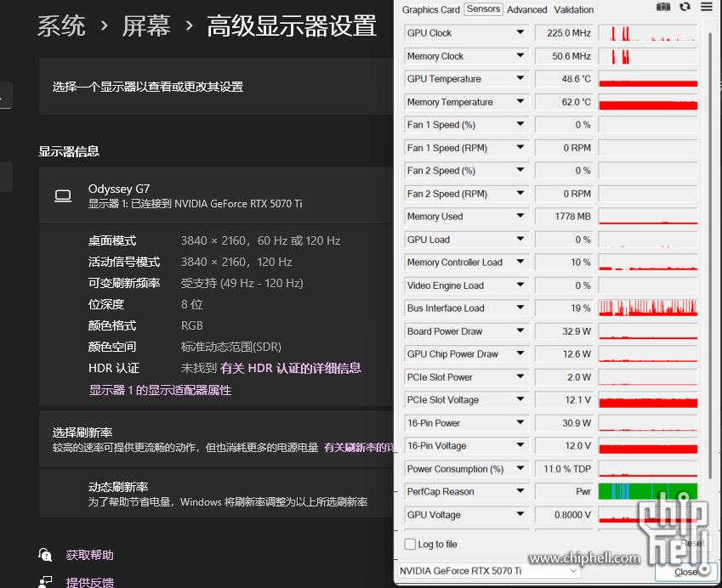This screenshot has height=588, width=722.
Task: Click the 可变刷新频率 supported range text
Action: (242, 283)
